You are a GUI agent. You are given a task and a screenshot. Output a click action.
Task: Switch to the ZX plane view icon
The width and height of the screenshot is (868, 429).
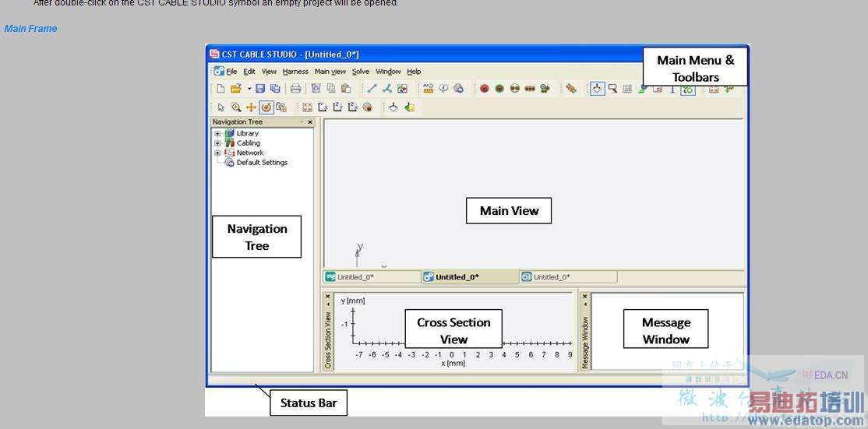353,107
